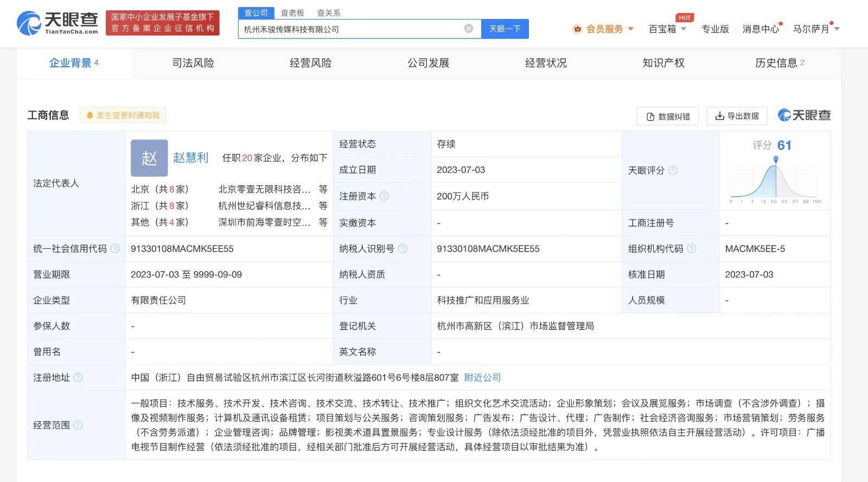Click help icon next to 注册资本
868x482 pixels.
(384, 196)
